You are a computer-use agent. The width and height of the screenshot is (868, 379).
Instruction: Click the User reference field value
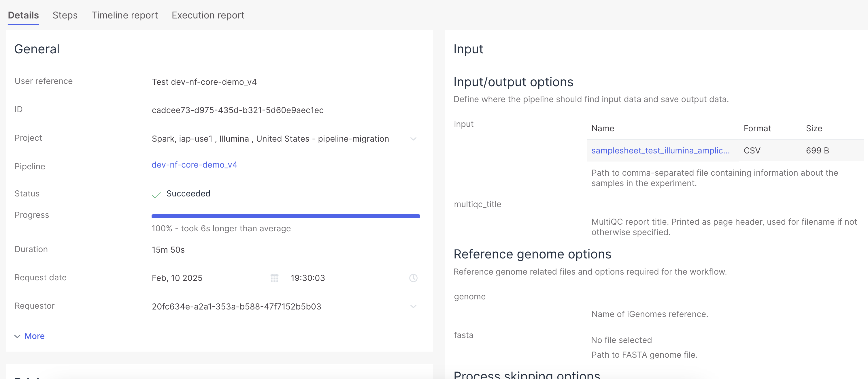click(204, 82)
